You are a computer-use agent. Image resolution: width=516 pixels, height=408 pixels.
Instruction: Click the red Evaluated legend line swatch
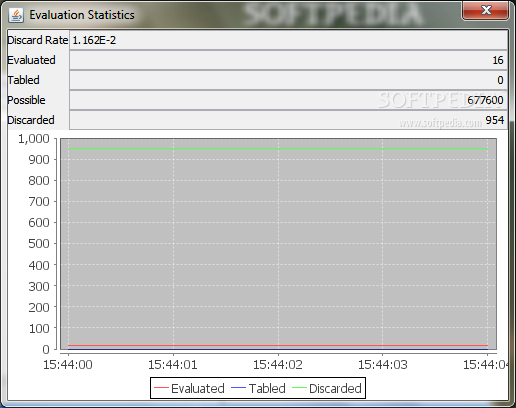point(161,388)
